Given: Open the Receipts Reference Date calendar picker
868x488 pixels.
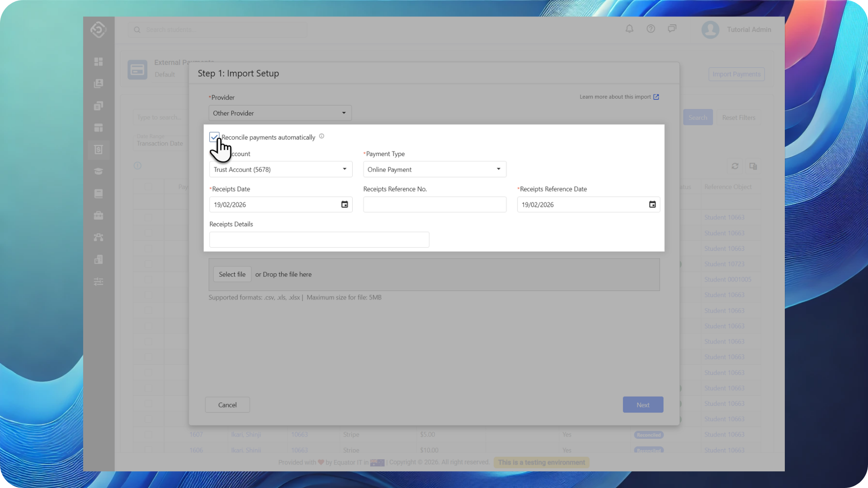Looking at the screenshot, I should point(652,205).
